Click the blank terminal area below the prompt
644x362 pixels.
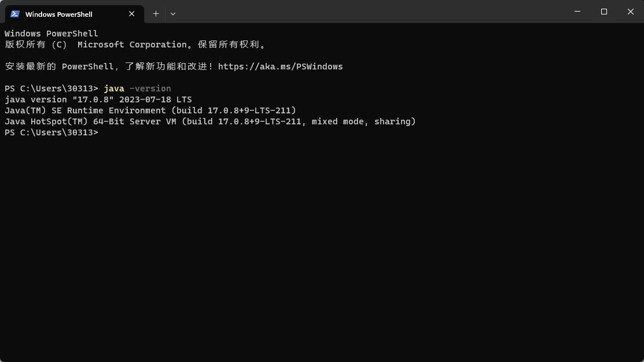point(322,243)
